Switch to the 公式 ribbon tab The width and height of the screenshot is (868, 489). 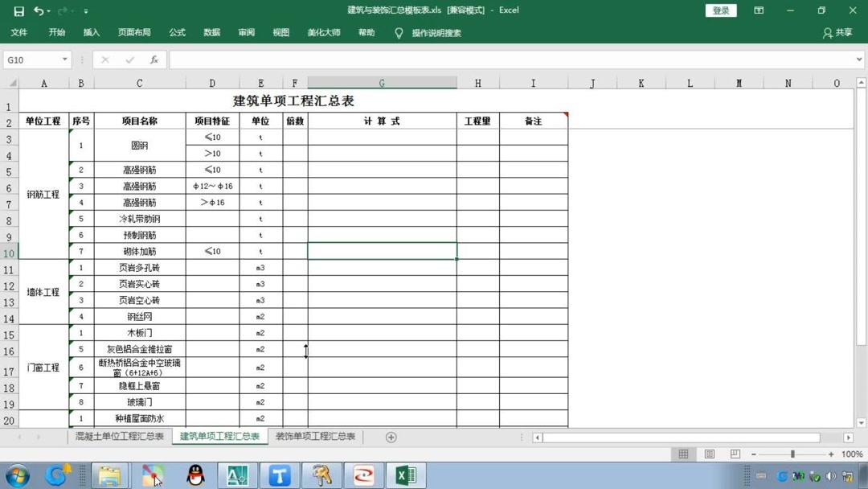(177, 33)
